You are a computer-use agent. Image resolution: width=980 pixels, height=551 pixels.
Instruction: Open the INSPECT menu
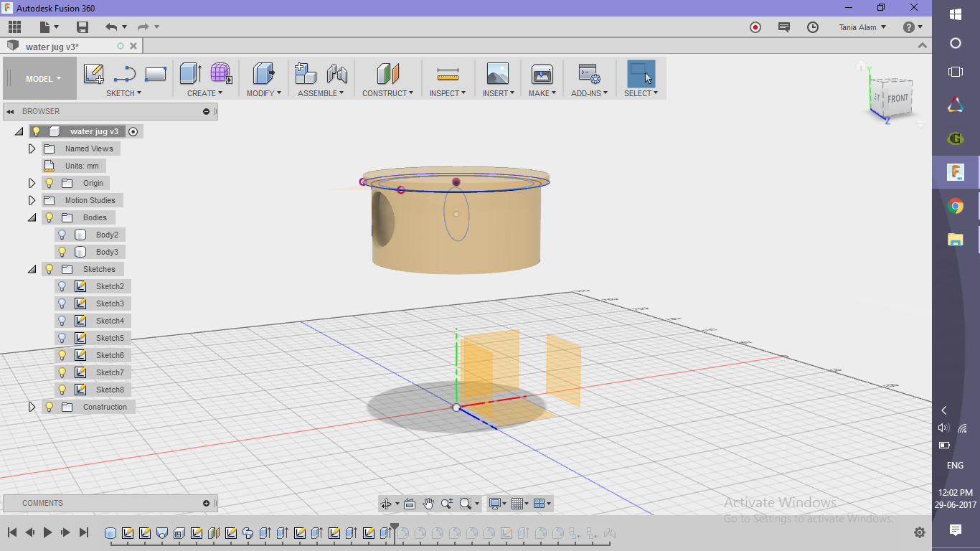(448, 93)
